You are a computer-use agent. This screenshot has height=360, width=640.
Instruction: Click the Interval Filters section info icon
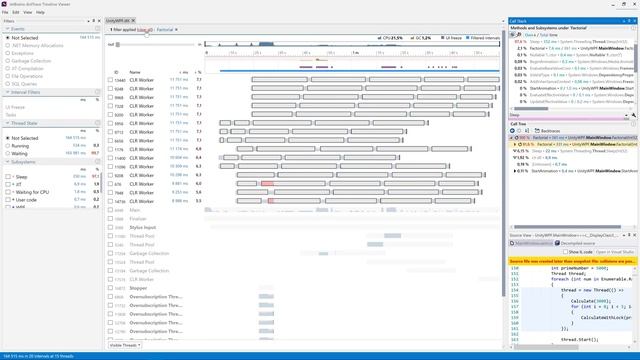(x=98, y=92)
